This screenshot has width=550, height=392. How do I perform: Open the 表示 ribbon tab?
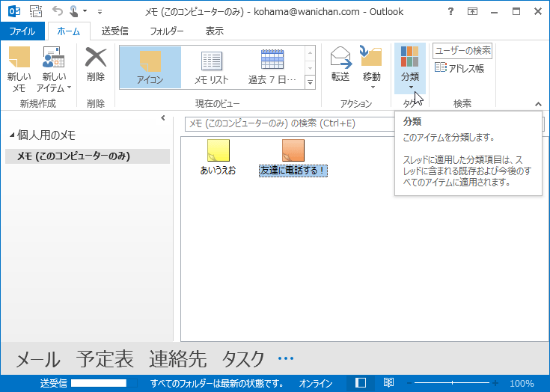click(x=214, y=31)
